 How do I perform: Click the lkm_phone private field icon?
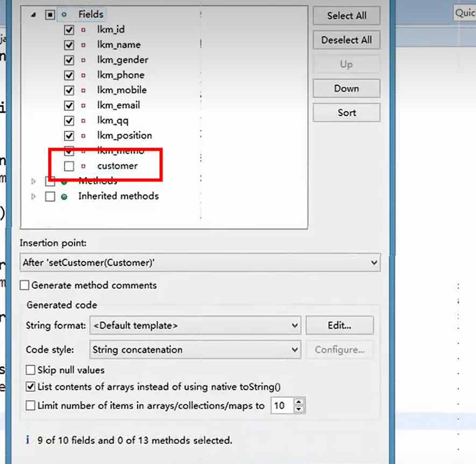pyautogui.click(x=83, y=75)
